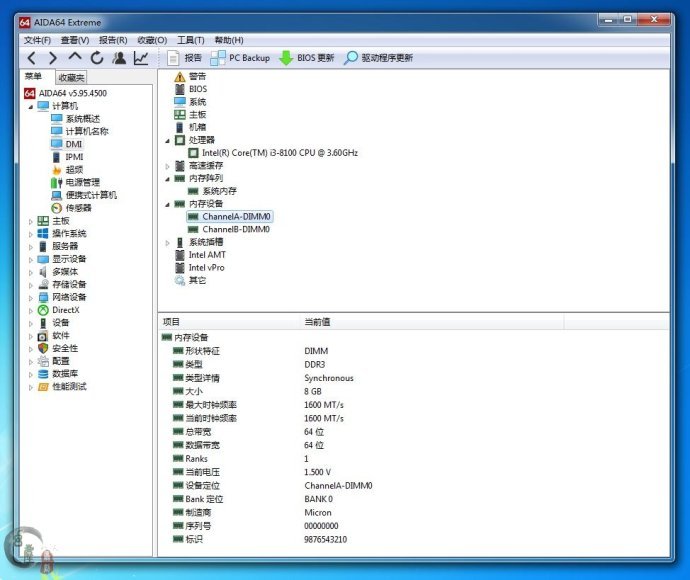Click the 设备 icon in sidebar

point(43,323)
